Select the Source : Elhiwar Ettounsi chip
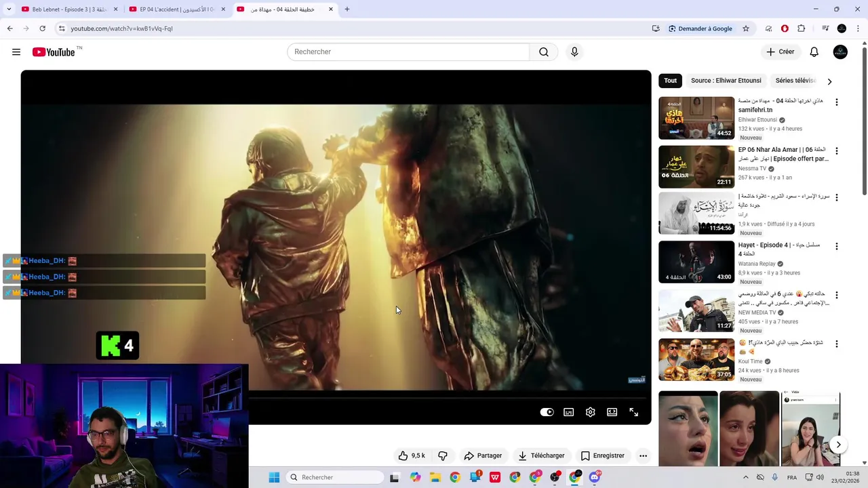The height and width of the screenshot is (488, 868). (726, 81)
